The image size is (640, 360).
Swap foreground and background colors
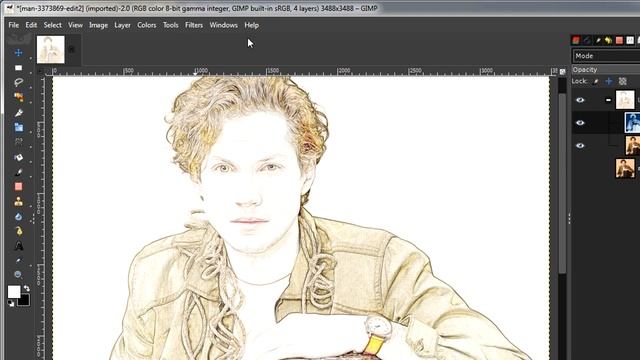click(x=27, y=289)
